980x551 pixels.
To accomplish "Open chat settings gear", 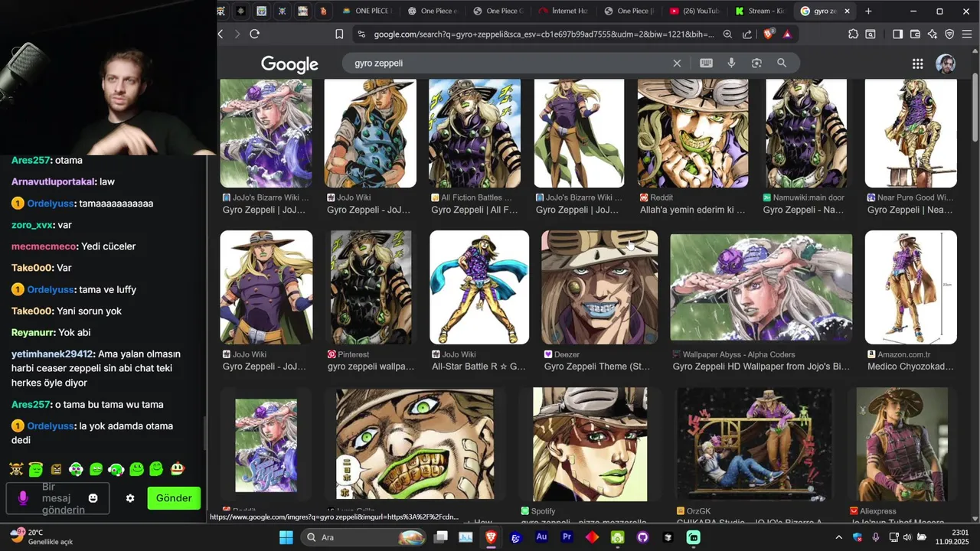I will tap(130, 498).
